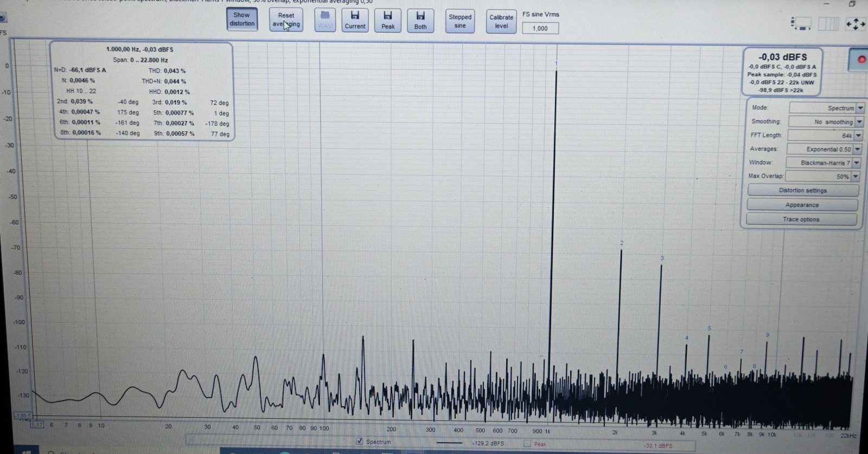Click the four-arrow zoom/pan icon
868x454 pixels.
point(856,24)
